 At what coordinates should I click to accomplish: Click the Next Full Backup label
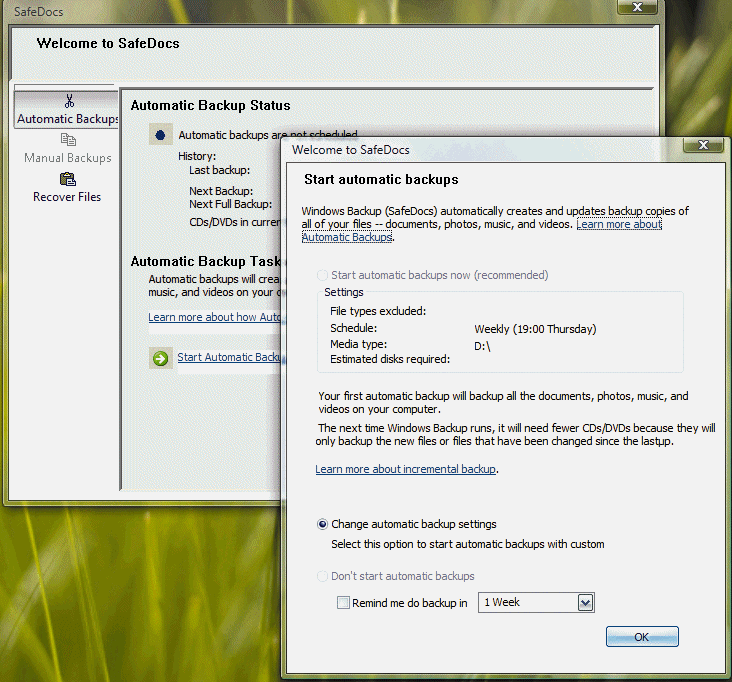[231, 204]
